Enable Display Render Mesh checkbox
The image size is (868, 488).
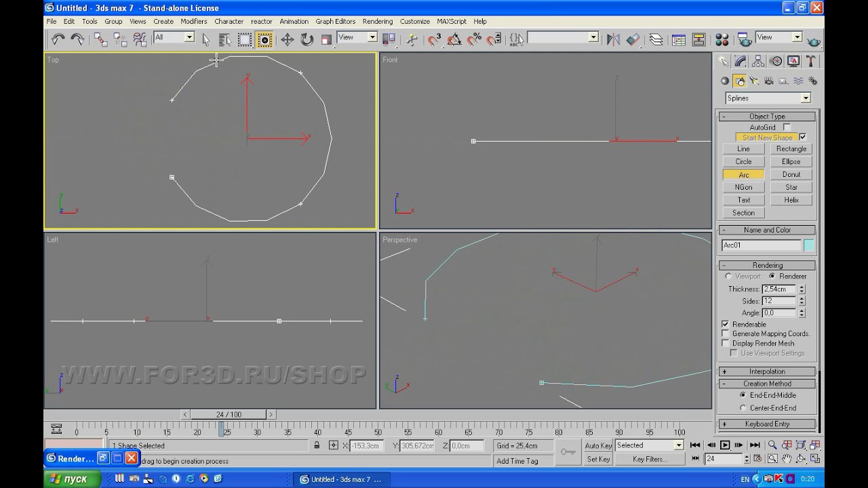coord(726,344)
